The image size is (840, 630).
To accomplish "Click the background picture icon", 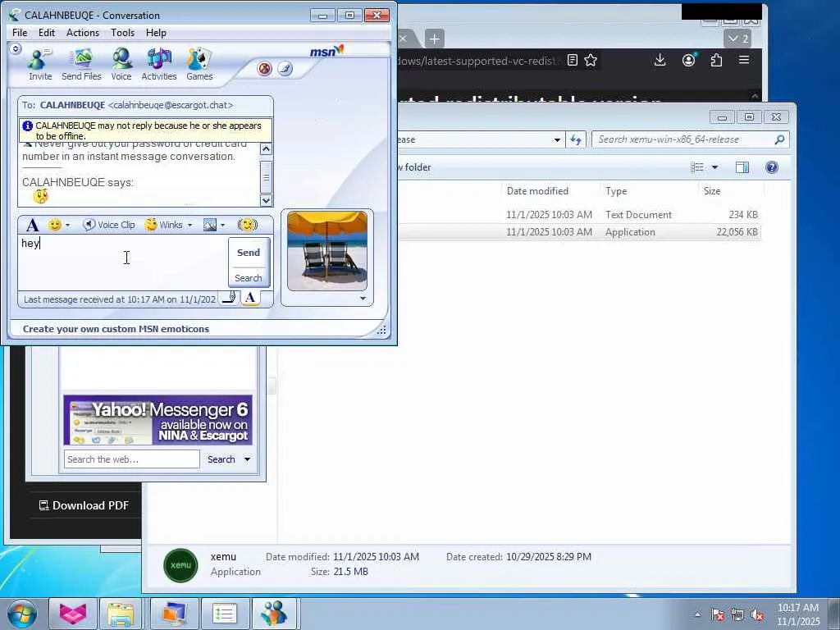I will 210,225.
